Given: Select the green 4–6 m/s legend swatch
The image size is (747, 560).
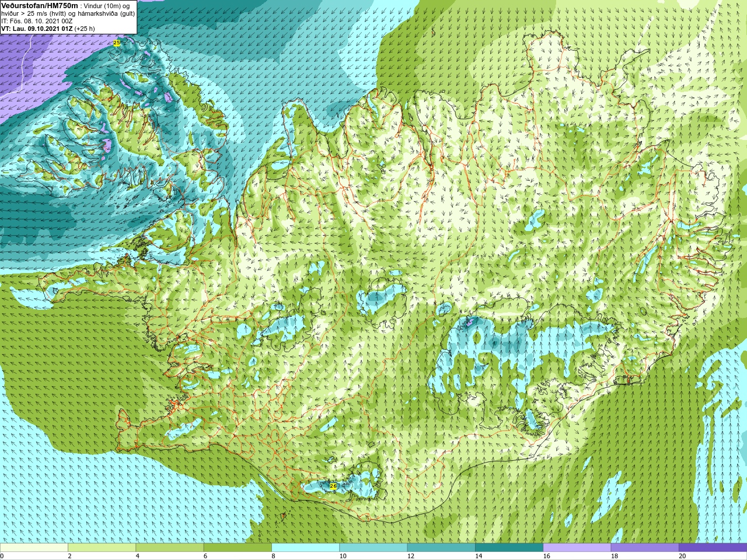Looking at the screenshot, I should pyautogui.click(x=169, y=548).
